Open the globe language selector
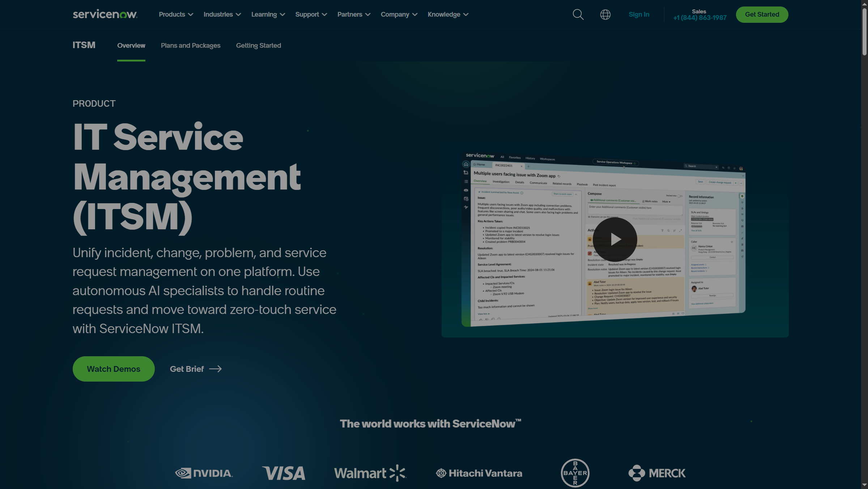The image size is (868, 489). (605, 14)
